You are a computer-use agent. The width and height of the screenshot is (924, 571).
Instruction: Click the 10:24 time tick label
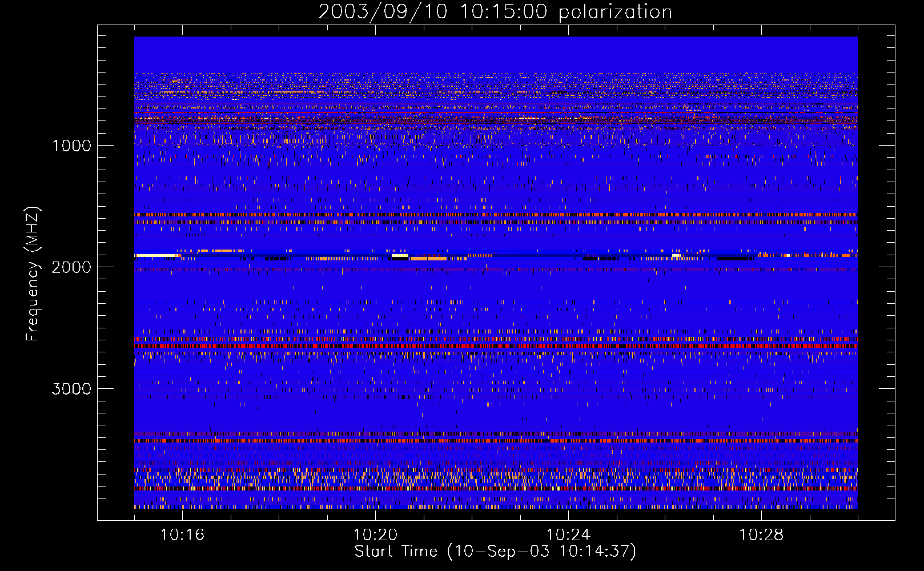coord(569,534)
